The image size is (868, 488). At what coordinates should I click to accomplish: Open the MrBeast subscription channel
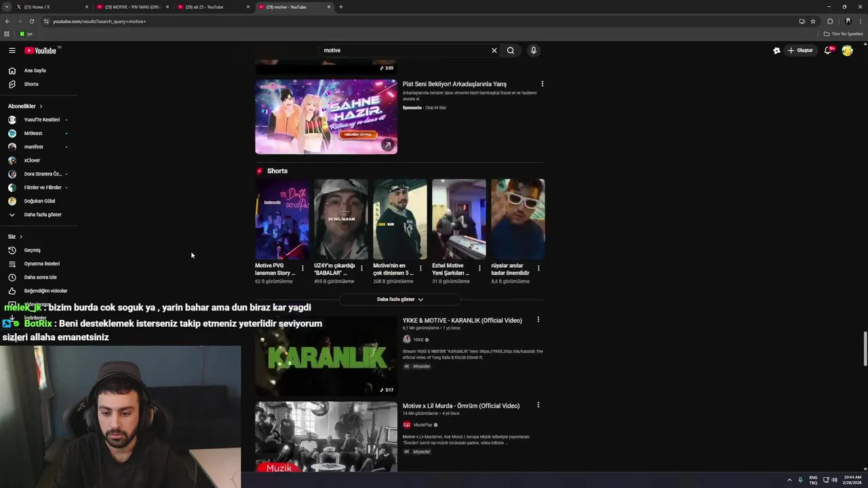click(x=33, y=133)
